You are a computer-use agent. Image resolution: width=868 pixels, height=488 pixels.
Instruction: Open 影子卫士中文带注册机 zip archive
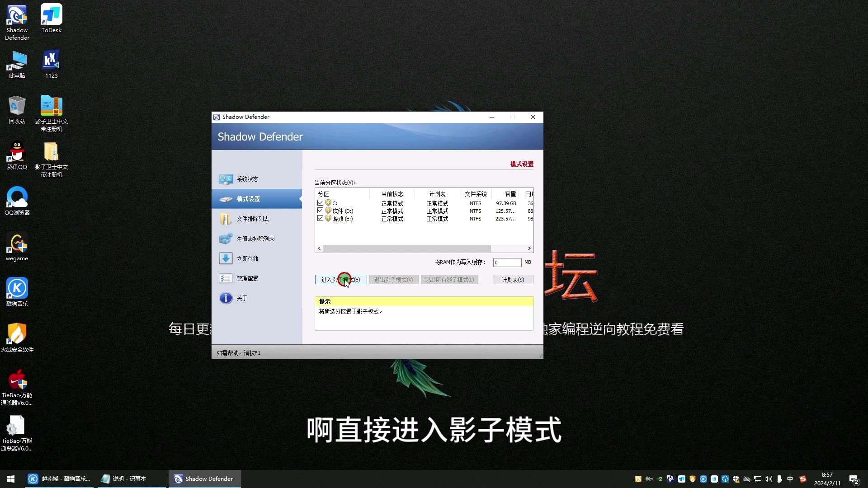(x=52, y=113)
